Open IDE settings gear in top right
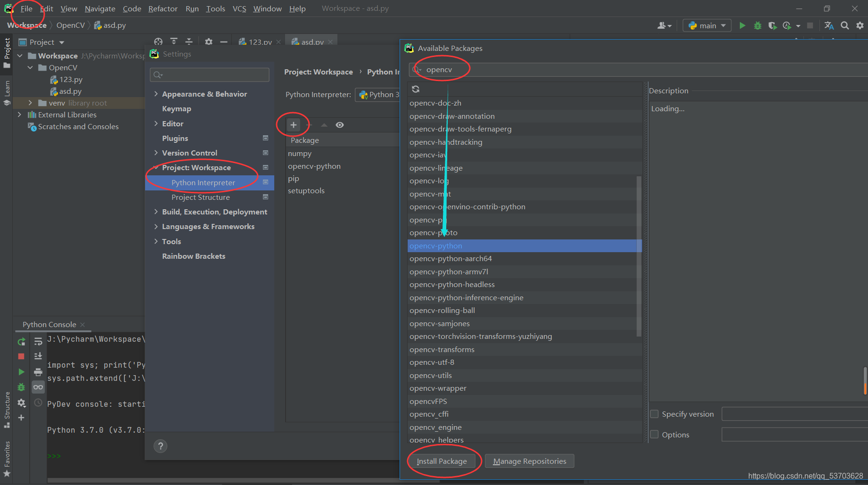The image size is (868, 485). pos(860,25)
